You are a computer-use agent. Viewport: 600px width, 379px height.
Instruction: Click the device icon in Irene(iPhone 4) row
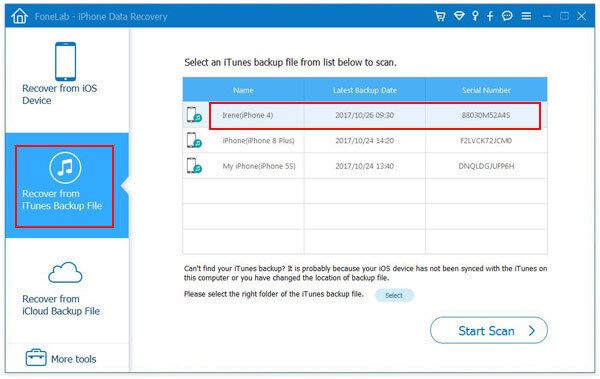[194, 115]
